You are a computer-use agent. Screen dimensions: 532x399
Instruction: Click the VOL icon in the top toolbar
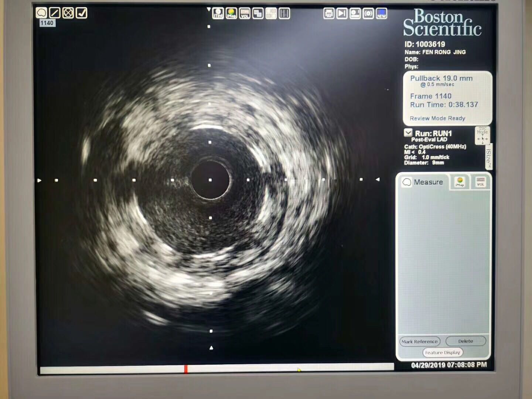point(245,14)
